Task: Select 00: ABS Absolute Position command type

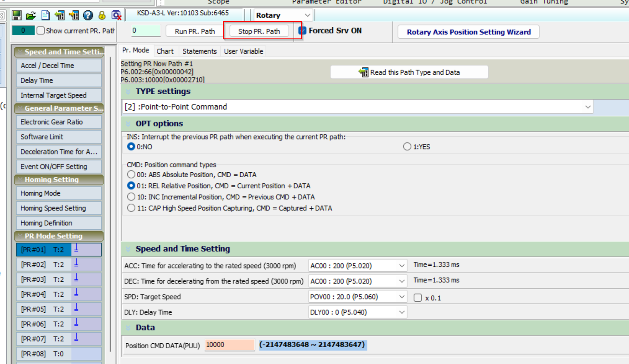Action: pyautogui.click(x=131, y=175)
